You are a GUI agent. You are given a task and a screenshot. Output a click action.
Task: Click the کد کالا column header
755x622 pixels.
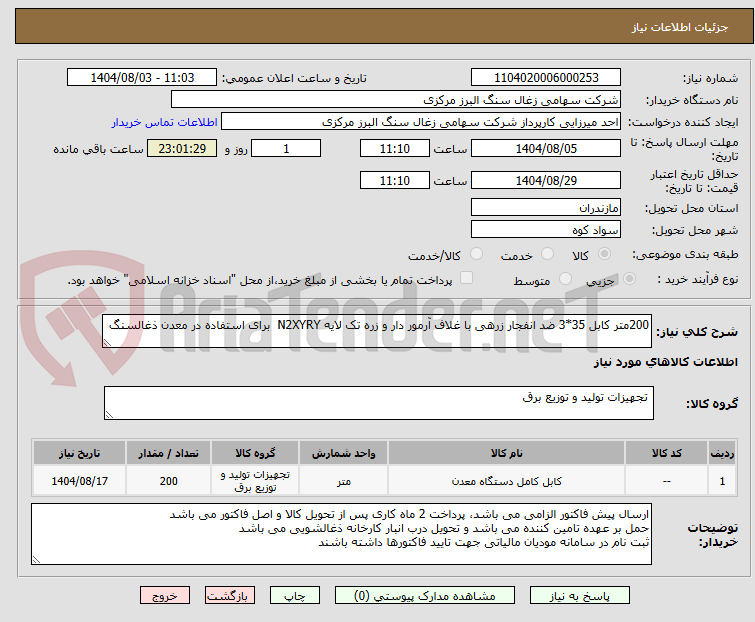(x=666, y=453)
